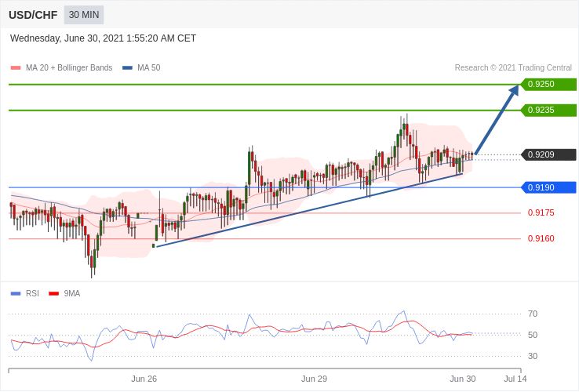Click the RSI 30 level label
Viewport: 579px width, 392px height.
coord(533,357)
